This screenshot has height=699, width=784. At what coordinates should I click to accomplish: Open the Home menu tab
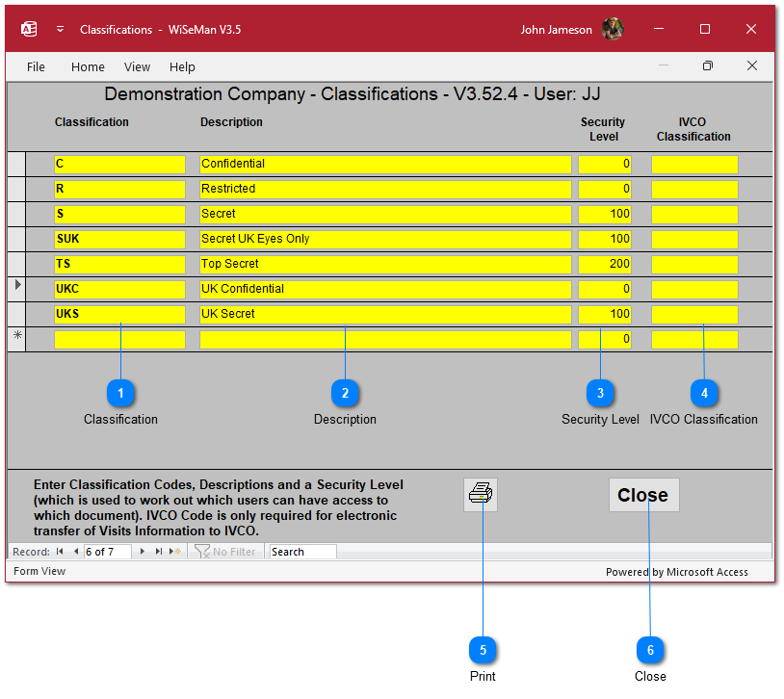point(88,67)
